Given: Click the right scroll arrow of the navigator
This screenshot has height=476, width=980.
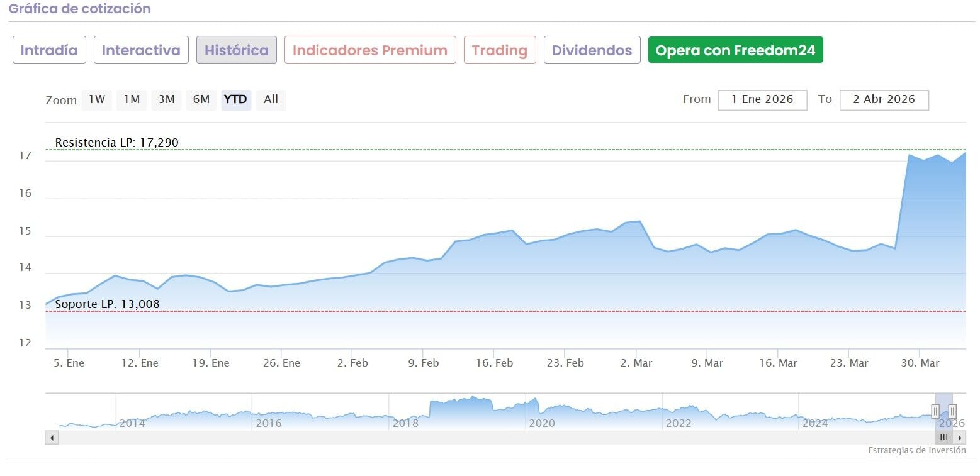Looking at the screenshot, I should tap(959, 438).
